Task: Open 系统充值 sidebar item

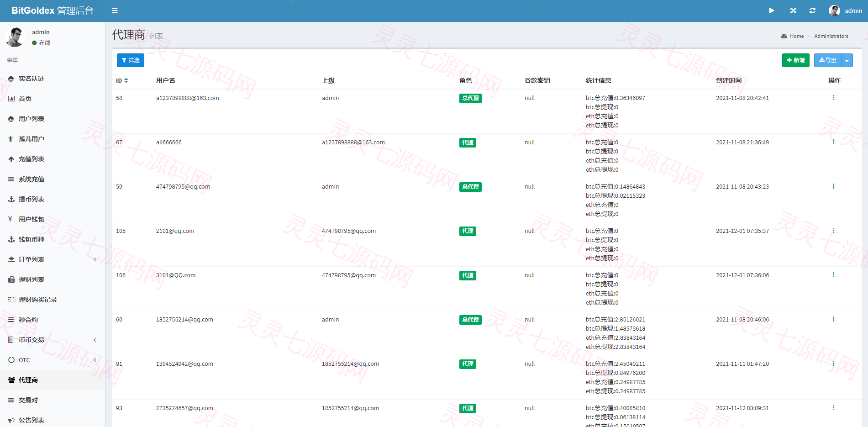Action: [53, 179]
